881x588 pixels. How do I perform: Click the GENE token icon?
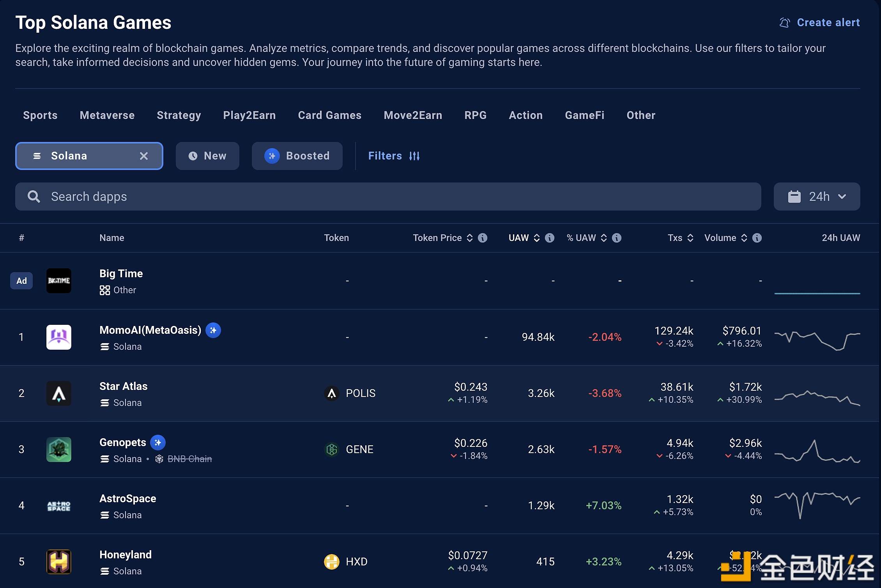point(333,449)
